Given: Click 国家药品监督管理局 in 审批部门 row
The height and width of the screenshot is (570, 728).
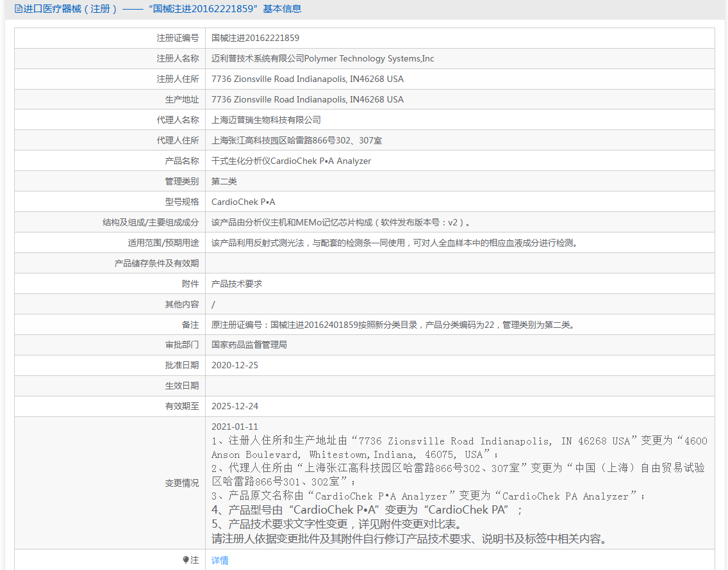Looking at the screenshot, I should [x=249, y=345].
